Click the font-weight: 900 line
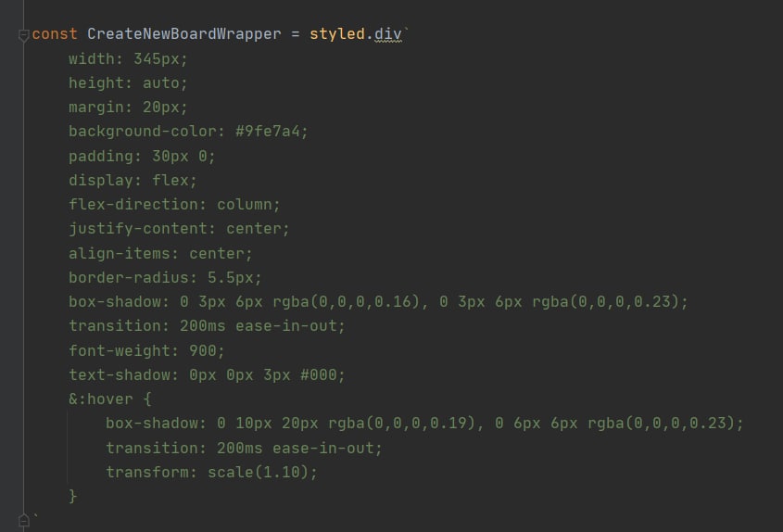This screenshot has width=783, height=532. (146, 350)
